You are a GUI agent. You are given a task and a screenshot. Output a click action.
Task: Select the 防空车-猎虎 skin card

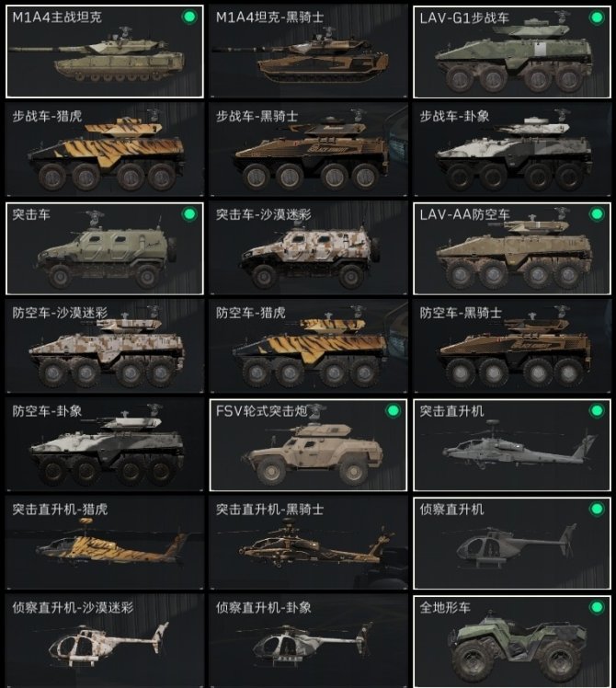(x=308, y=347)
